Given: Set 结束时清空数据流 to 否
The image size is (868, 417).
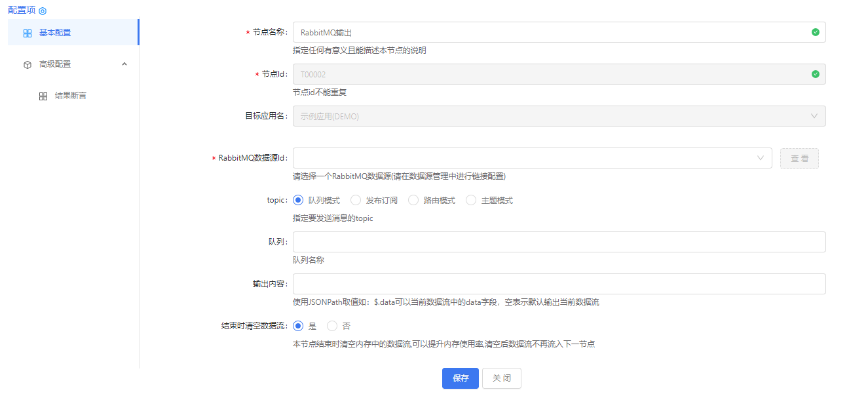Looking at the screenshot, I should 332,326.
